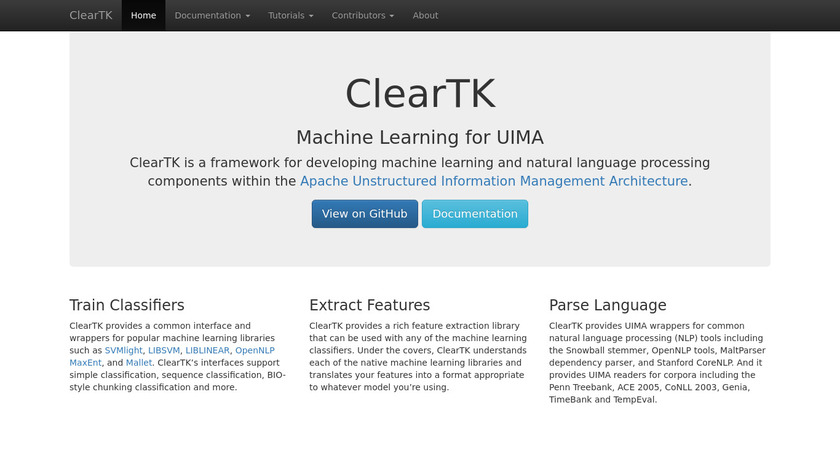Click the light-blue Documentation button
The image size is (840, 472).
tap(475, 214)
